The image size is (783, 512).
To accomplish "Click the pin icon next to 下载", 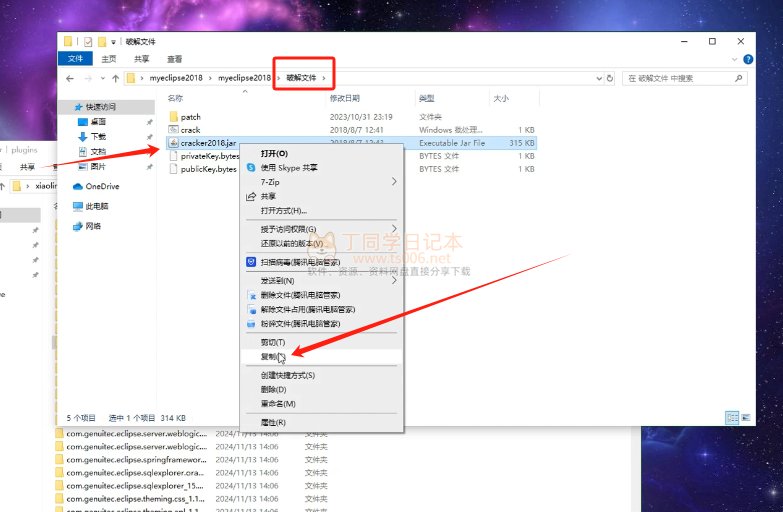I will (149, 137).
